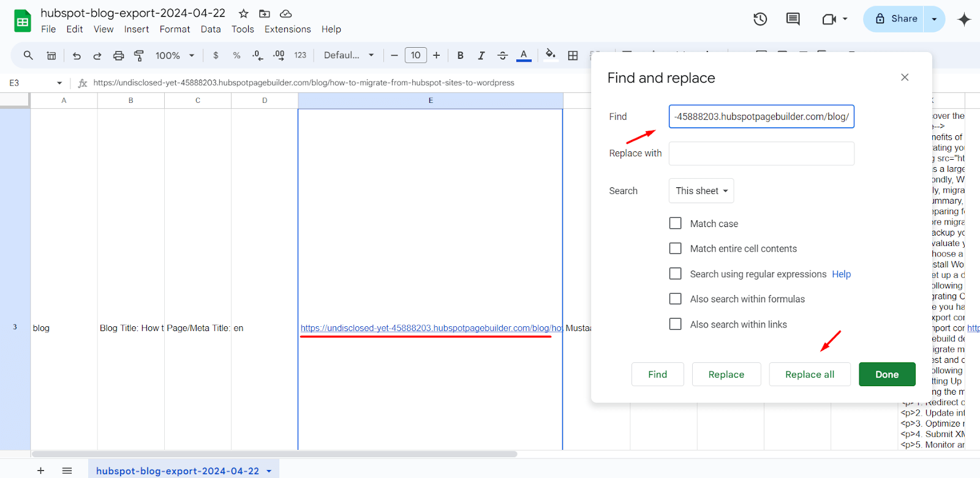Open the Default font dropdown

pos(349,56)
